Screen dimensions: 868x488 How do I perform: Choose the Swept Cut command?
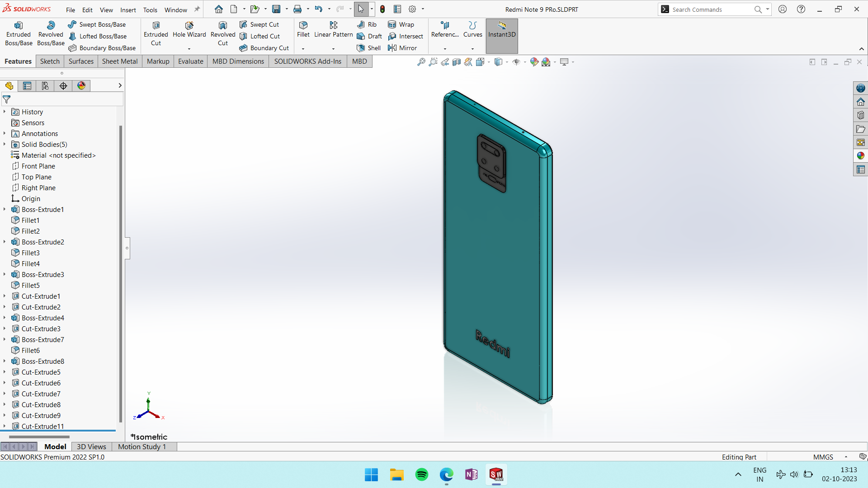point(259,24)
